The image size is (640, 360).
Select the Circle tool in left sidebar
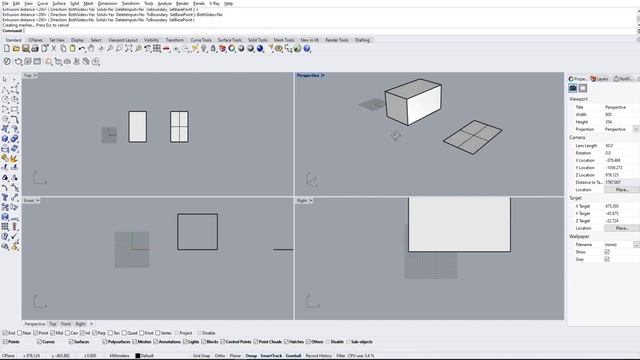point(5,99)
